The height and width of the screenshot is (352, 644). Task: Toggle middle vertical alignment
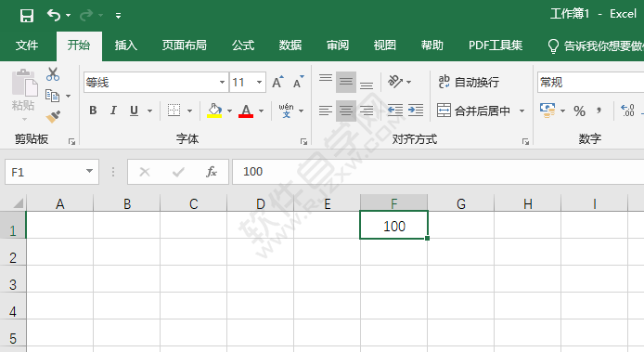pyautogui.click(x=346, y=82)
